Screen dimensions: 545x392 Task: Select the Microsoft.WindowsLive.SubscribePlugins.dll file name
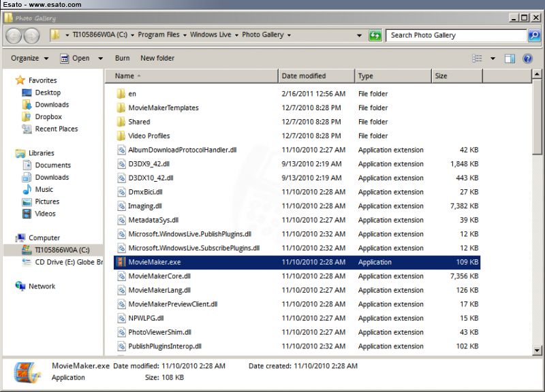194,248
